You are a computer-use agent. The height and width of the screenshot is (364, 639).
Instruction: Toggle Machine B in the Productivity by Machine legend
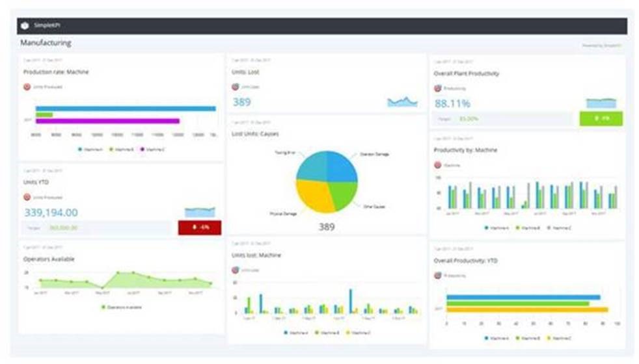pyautogui.click(x=529, y=227)
